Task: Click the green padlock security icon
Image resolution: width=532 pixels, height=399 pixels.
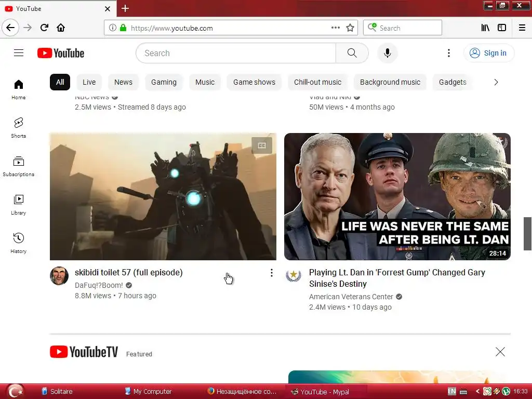Action: tap(123, 28)
